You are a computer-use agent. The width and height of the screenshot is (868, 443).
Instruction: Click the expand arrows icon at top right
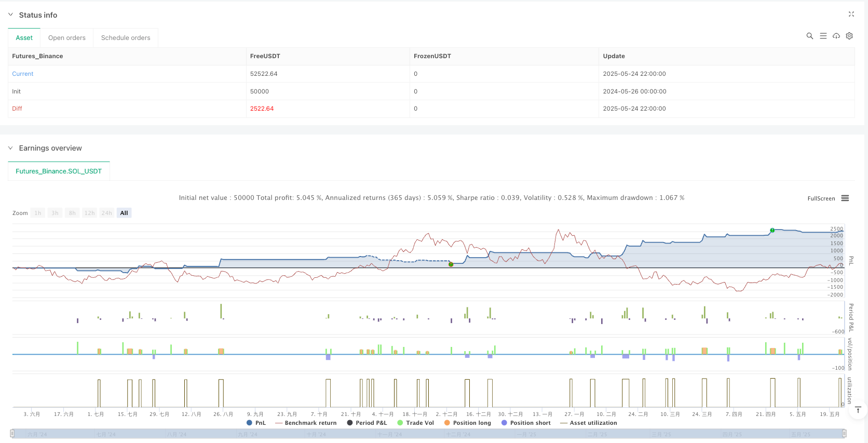coord(851,14)
